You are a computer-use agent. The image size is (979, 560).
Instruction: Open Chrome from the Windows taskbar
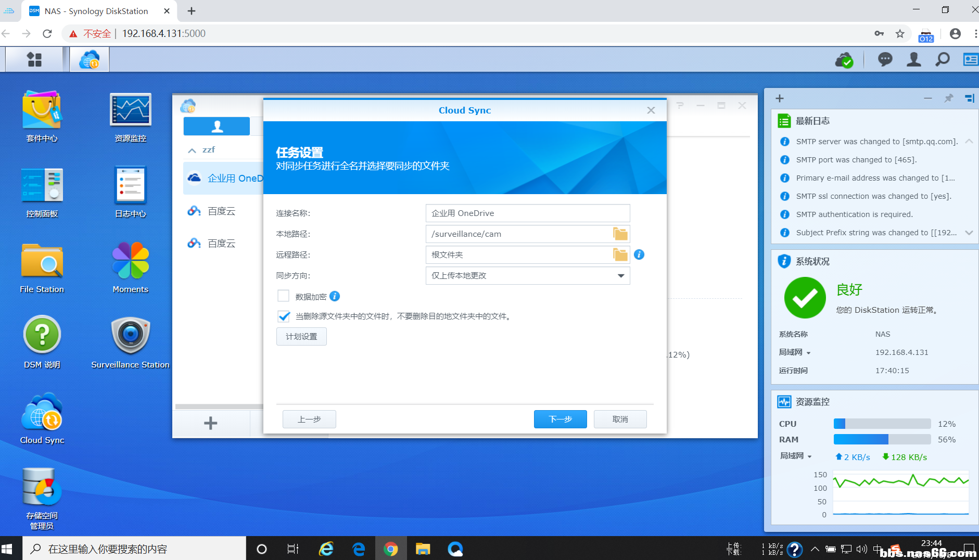click(x=390, y=549)
